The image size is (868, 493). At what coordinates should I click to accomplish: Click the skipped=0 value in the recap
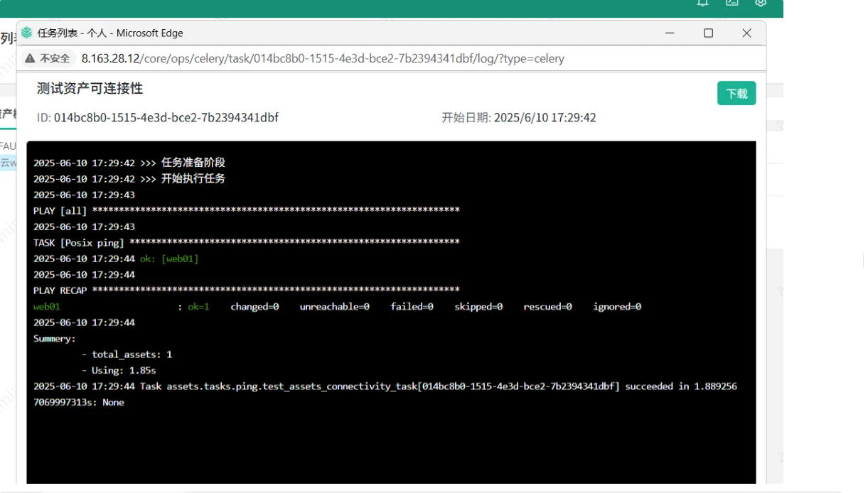478,306
